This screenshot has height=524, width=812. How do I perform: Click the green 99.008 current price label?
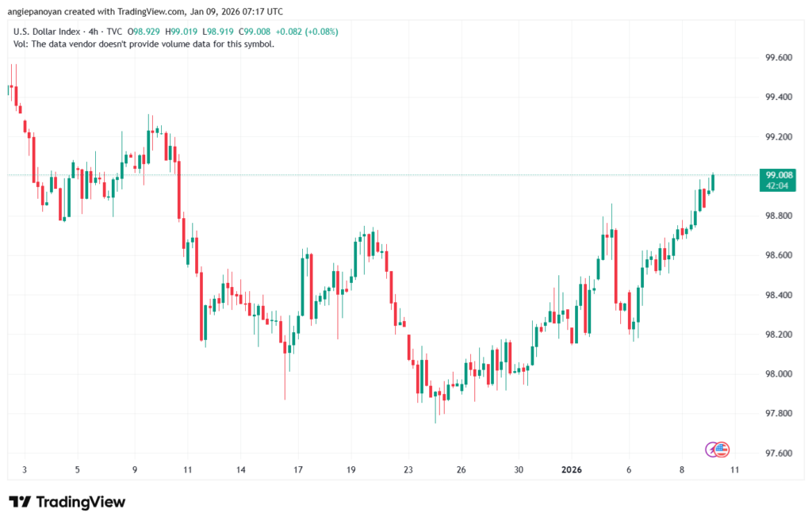pyautogui.click(x=776, y=174)
